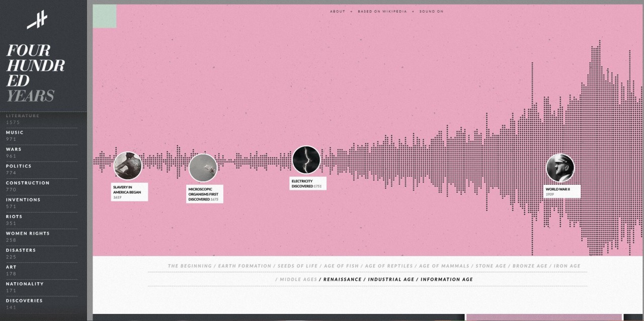
Task: Open the Slavery in America event photo
Action: [128, 166]
